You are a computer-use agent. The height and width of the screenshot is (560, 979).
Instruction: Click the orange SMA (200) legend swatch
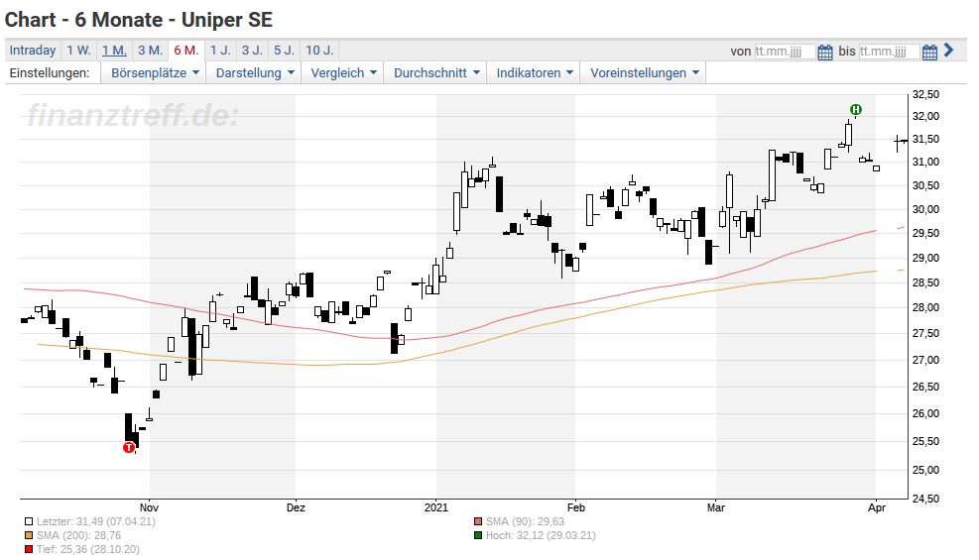click(29, 535)
